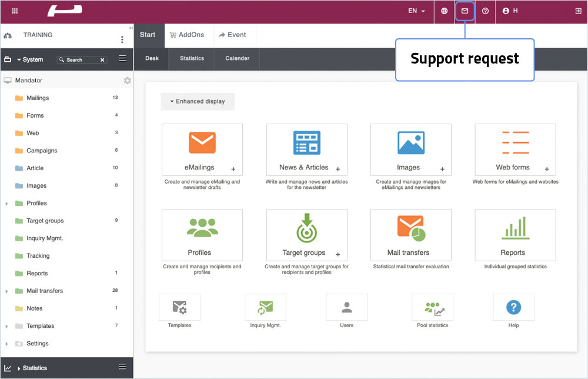Open the blue Help shortcut icon
The width and height of the screenshot is (588, 379).
(513, 307)
